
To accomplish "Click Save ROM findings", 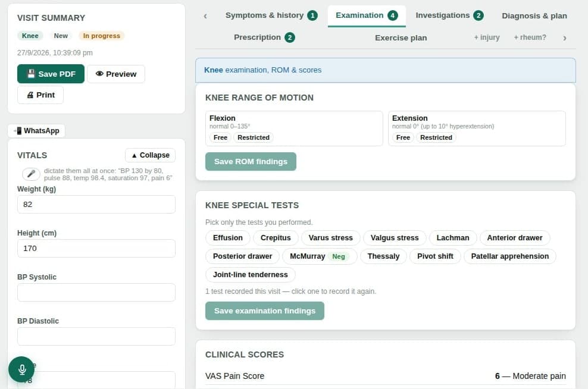I will 251,162.
